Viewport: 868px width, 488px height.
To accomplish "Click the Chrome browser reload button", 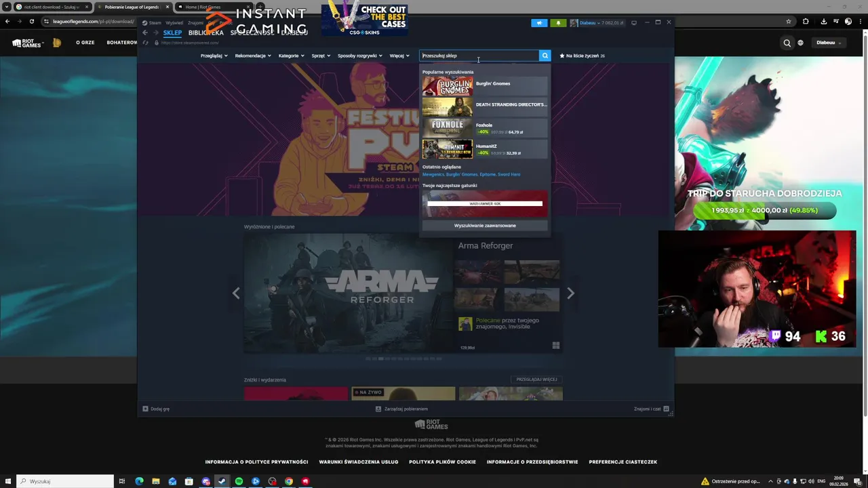I will (32, 22).
